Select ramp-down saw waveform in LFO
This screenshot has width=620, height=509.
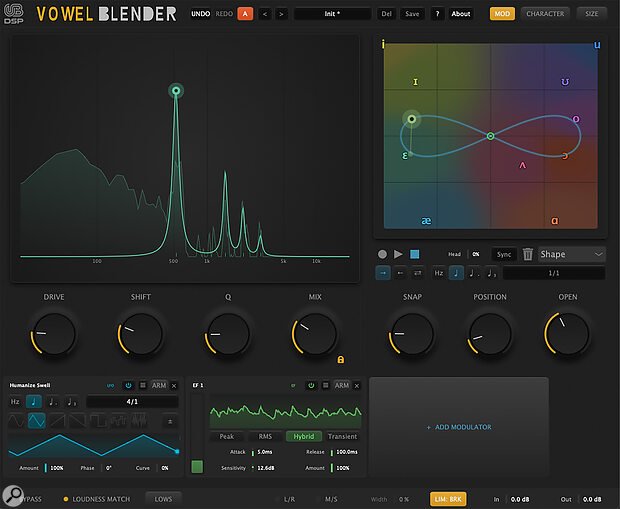pos(78,421)
